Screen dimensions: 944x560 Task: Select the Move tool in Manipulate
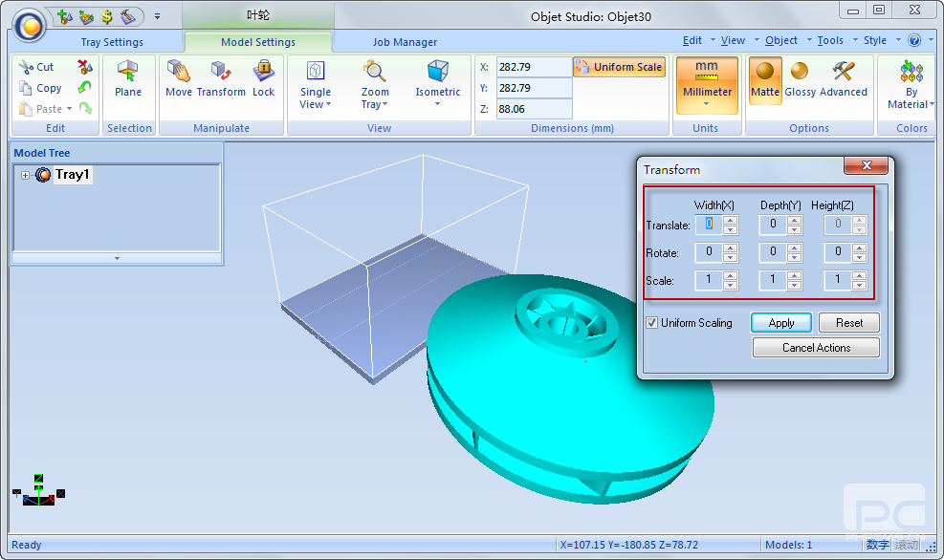pos(179,79)
